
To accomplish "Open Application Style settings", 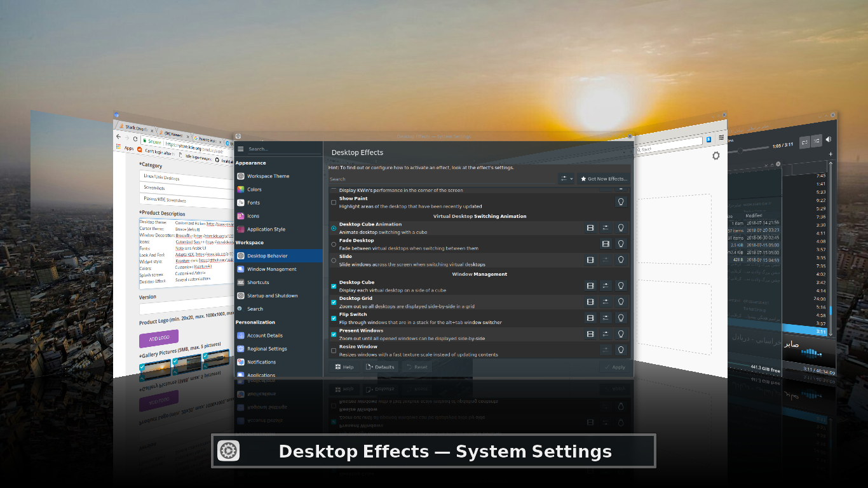I will [x=278, y=229].
